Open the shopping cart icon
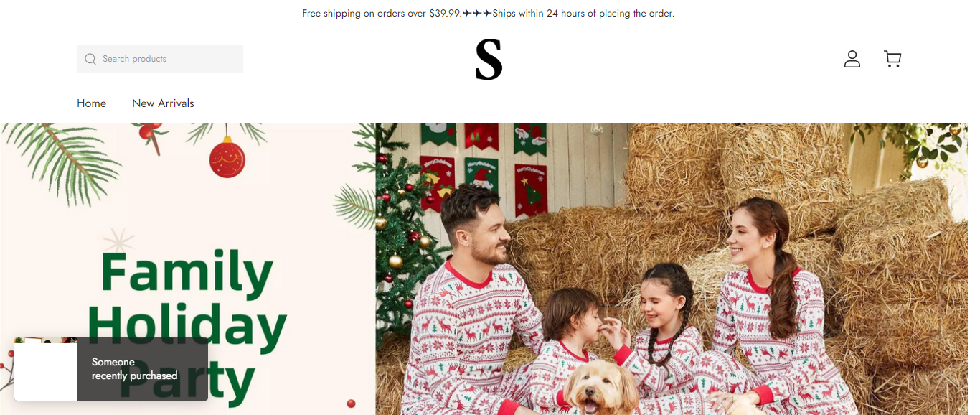980x415 pixels. click(892, 59)
